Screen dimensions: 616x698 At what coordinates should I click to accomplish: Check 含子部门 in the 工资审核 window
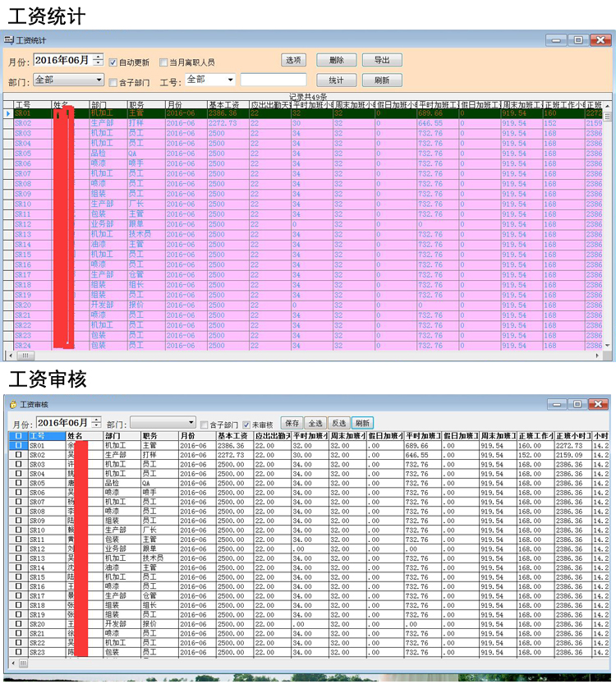[x=205, y=425]
